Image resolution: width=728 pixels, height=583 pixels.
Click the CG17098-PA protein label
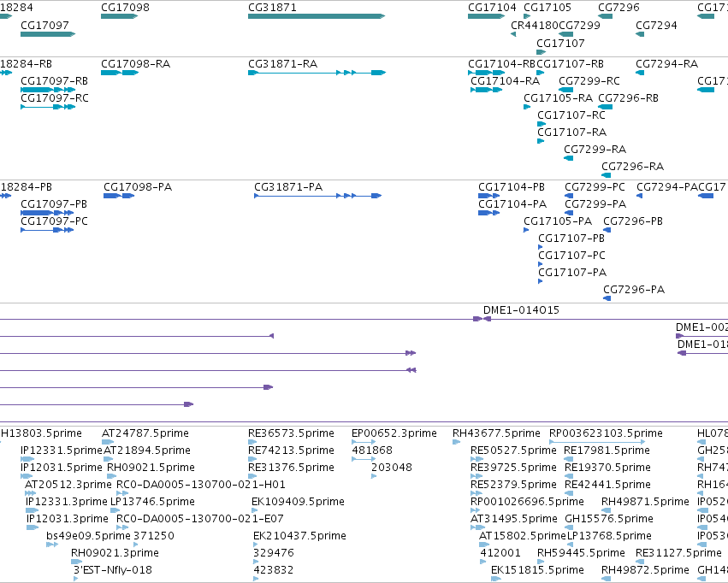pos(138,187)
